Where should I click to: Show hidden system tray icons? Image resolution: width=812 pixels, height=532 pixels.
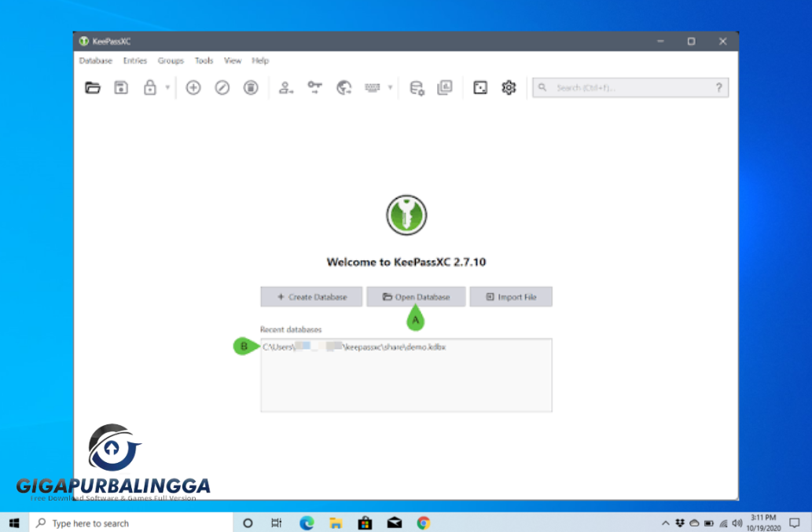pyautogui.click(x=666, y=523)
